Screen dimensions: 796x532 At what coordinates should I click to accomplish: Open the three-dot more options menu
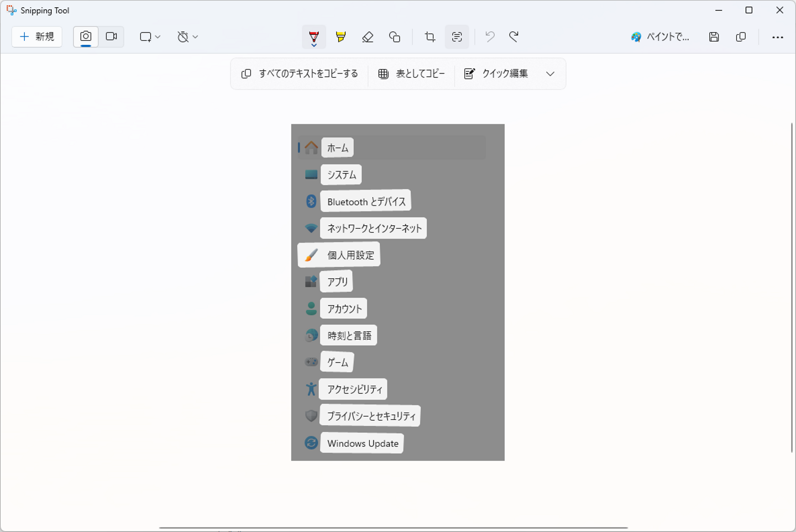click(x=778, y=37)
